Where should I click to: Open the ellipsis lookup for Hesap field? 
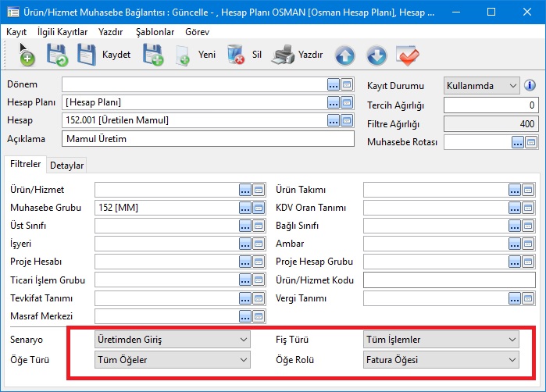click(x=334, y=120)
